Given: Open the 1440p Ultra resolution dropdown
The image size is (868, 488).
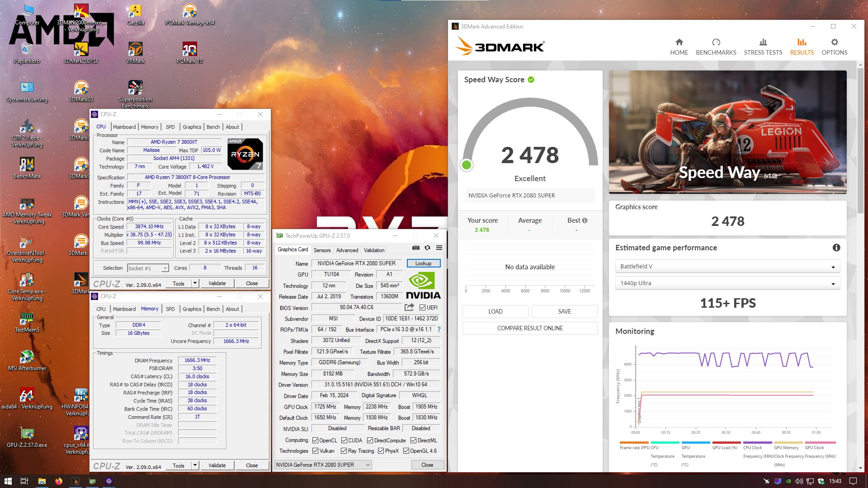Looking at the screenshot, I should (x=727, y=283).
